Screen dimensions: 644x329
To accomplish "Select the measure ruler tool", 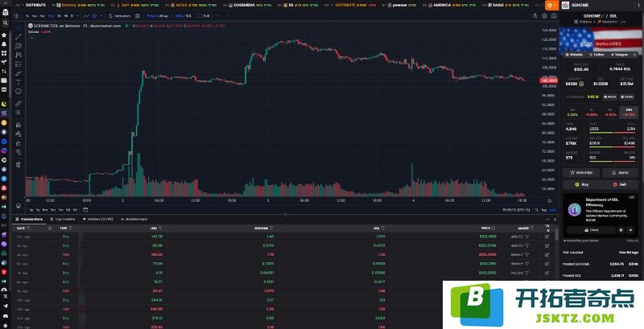I will point(19,104).
